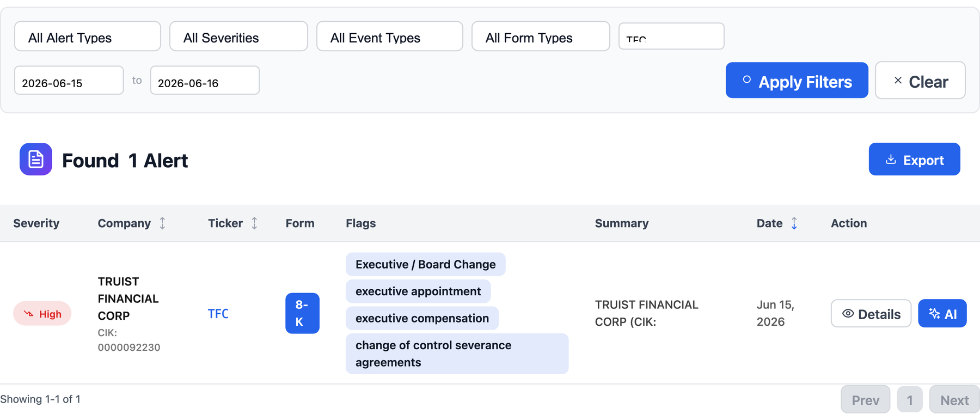Click the Form column header
Viewport: 980px width, 414px height.
pos(300,223)
